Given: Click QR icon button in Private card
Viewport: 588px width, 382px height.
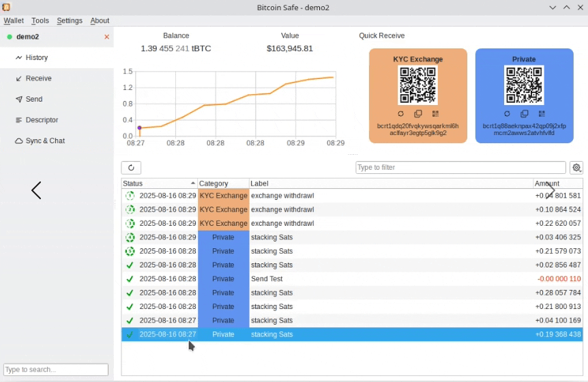Looking at the screenshot, I should tap(542, 114).
